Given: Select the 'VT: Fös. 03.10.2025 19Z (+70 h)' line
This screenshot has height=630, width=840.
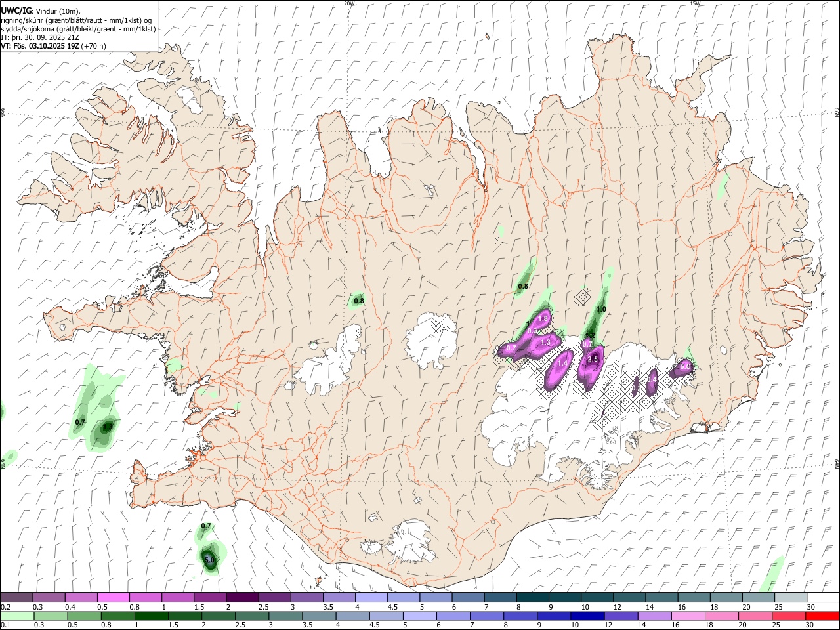Looking at the screenshot, I should 53,46.
